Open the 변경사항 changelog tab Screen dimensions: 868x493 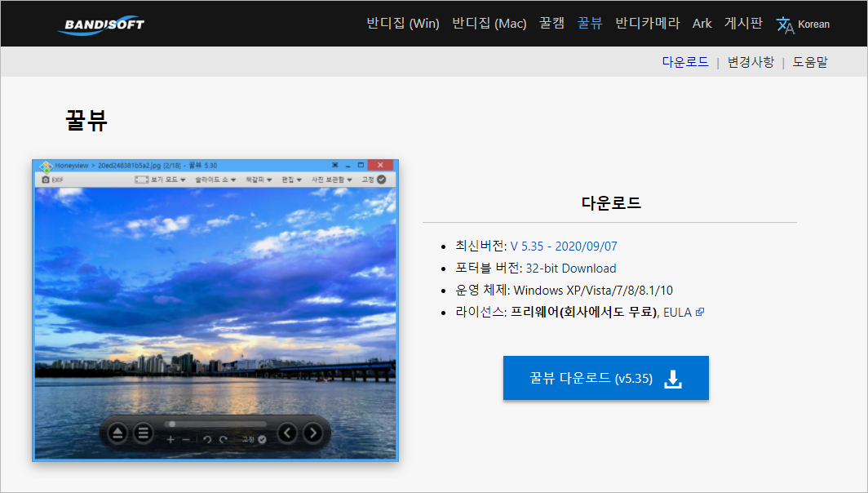click(751, 62)
